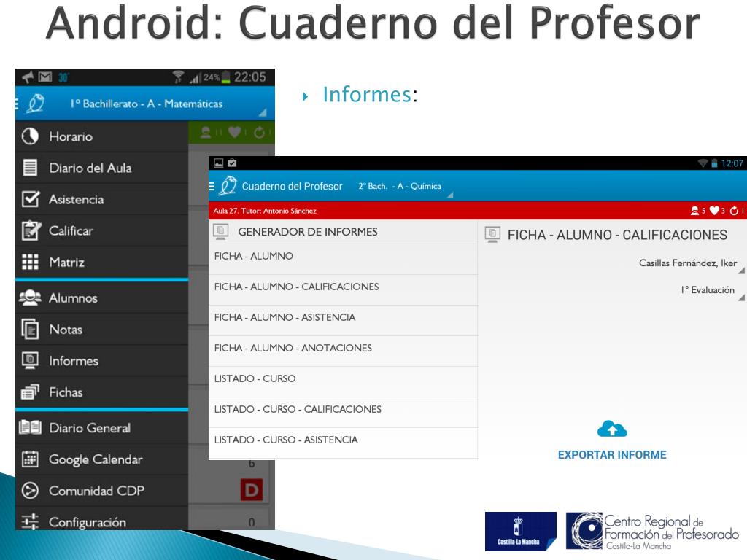
Task: Open the 1º Evaluación dropdown
Action: tap(712, 291)
